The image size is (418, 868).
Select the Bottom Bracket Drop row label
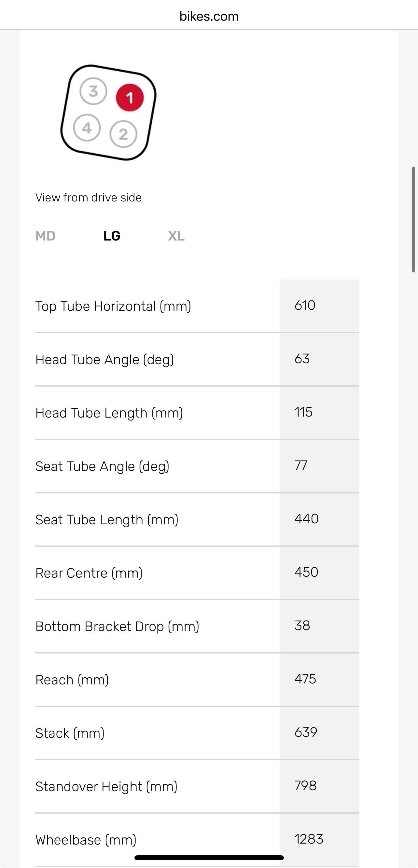coord(117,627)
